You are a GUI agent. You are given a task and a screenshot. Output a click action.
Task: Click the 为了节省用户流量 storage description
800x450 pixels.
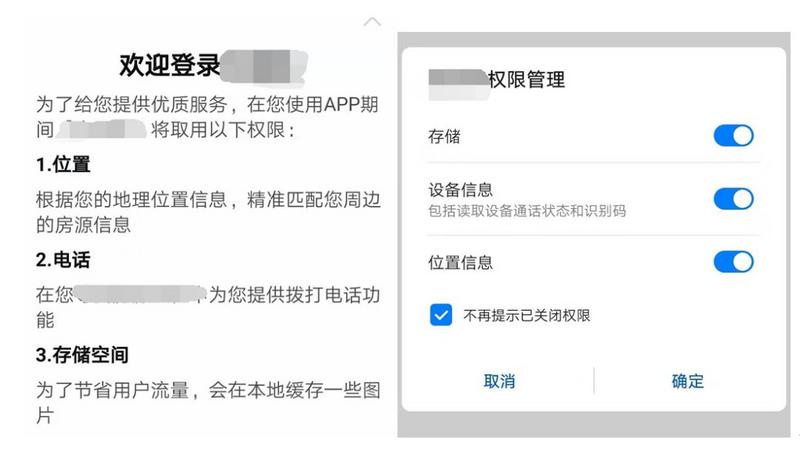click(208, 403)
